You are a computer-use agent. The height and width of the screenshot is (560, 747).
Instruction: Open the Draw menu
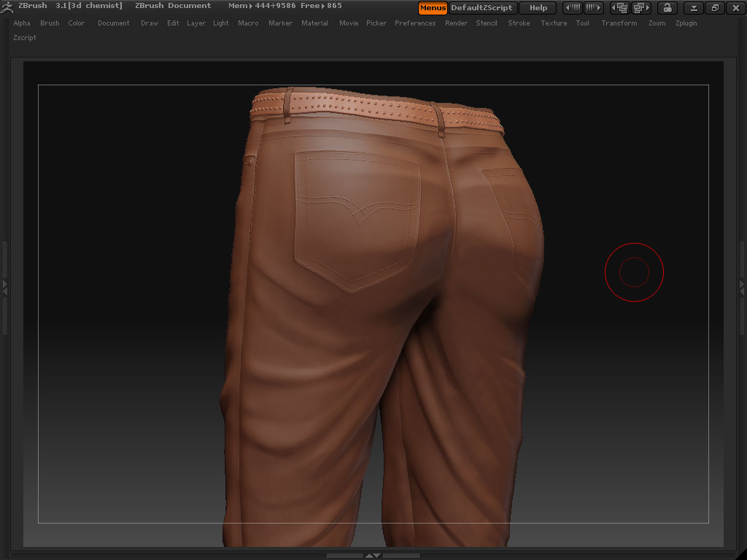coord(150,23)
